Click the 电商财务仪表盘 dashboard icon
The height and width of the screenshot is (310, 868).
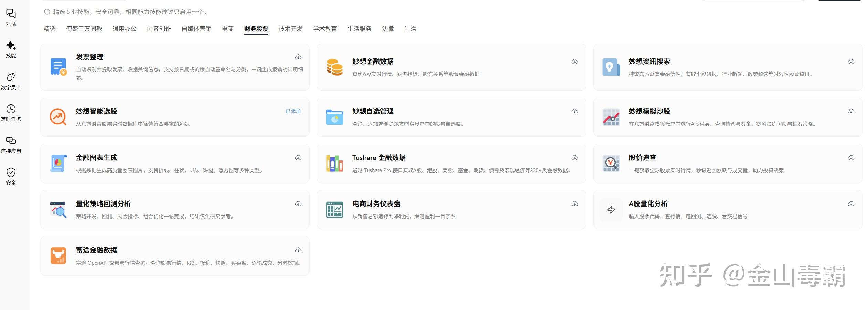(335, 210)
